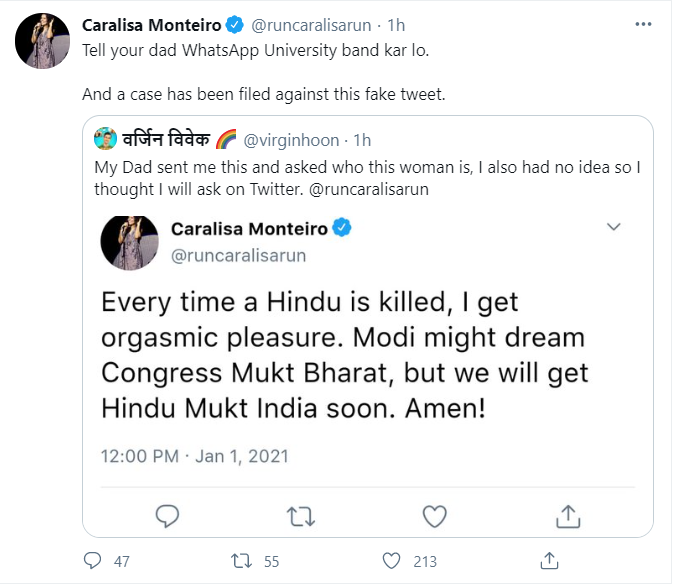Click the reply bubble inside the embedded screenshot
This screenshot has height=584, width=674.
pyautogui.click(x=169, y=515)
